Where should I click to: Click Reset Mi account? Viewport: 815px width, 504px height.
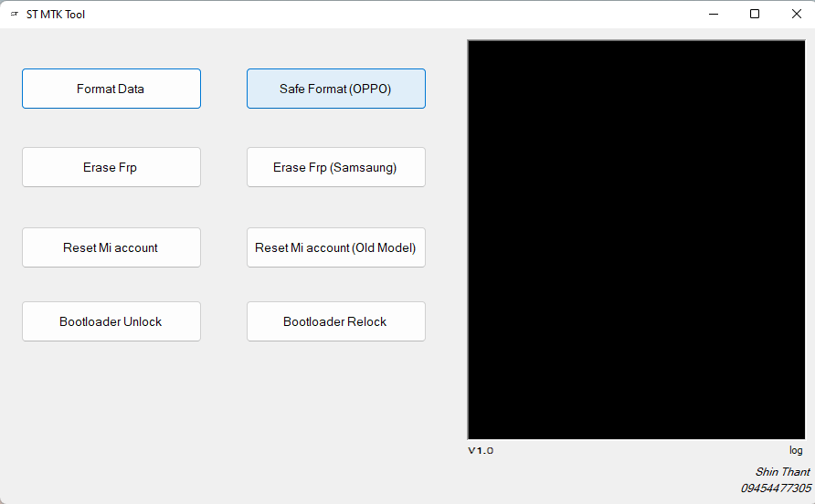[111, 247]
